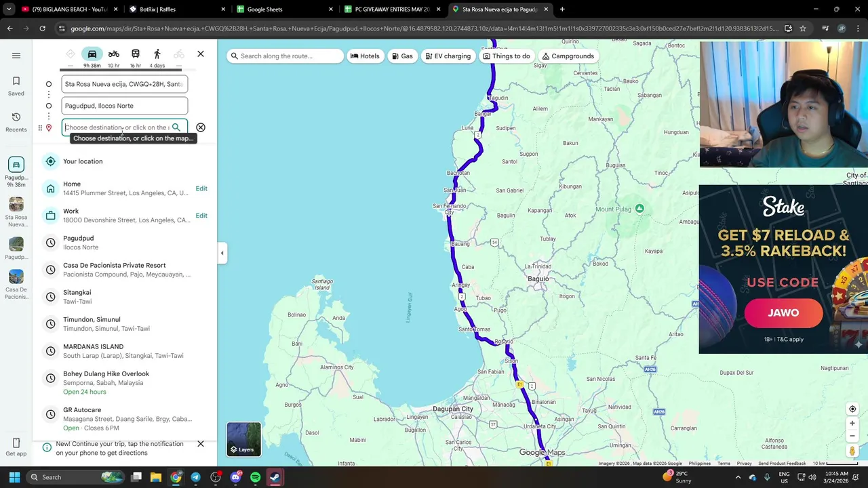The width and height of the screenshot is (868, 488).
Task: Open Pagudpud recent thumbnail in sidebar
Action: pyautogui.click(x=16, y=248)
